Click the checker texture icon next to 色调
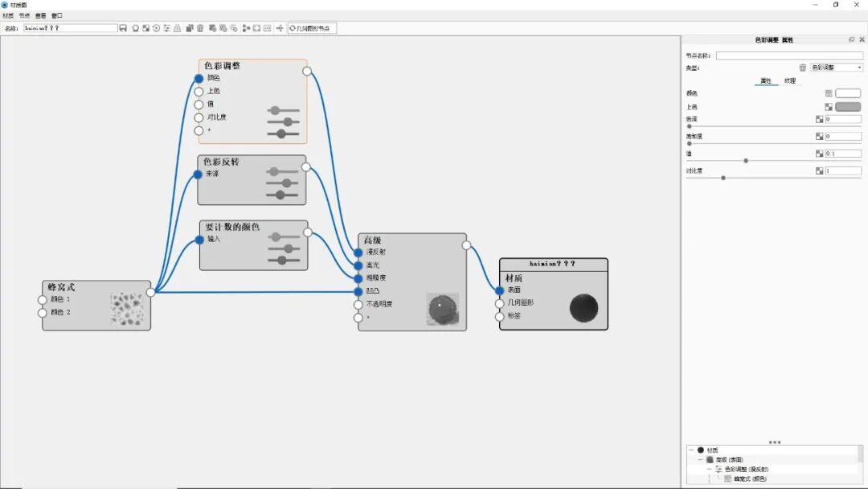The image size is (868, 489). click(819, 119)
